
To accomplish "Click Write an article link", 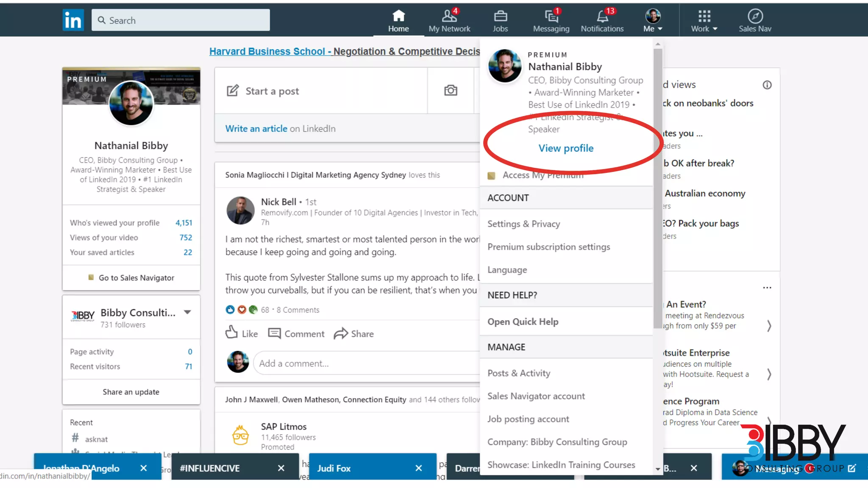I will pyautogui.click(x=256, y=128).
